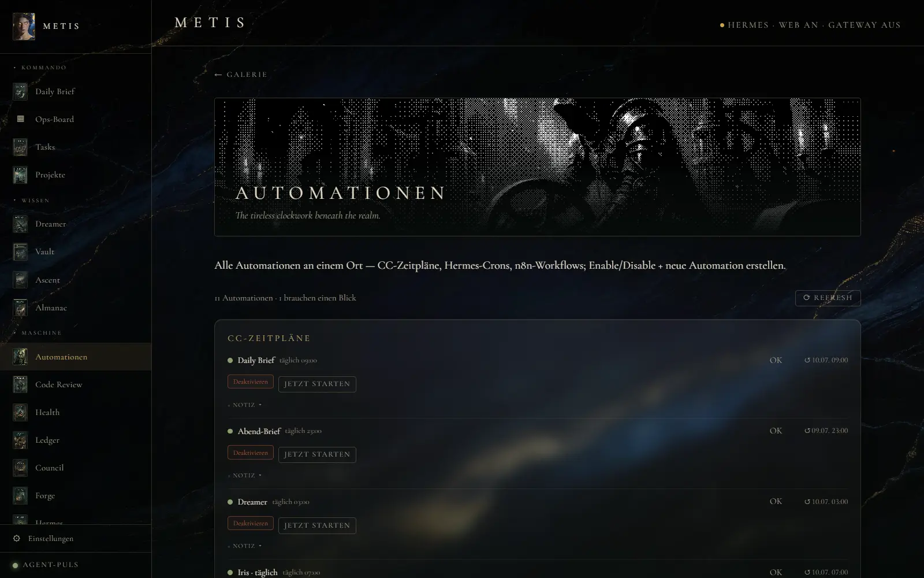Click the Automationen hero banner image
Image resolution: width=924 pixels, height=578 pixels.
537,167
